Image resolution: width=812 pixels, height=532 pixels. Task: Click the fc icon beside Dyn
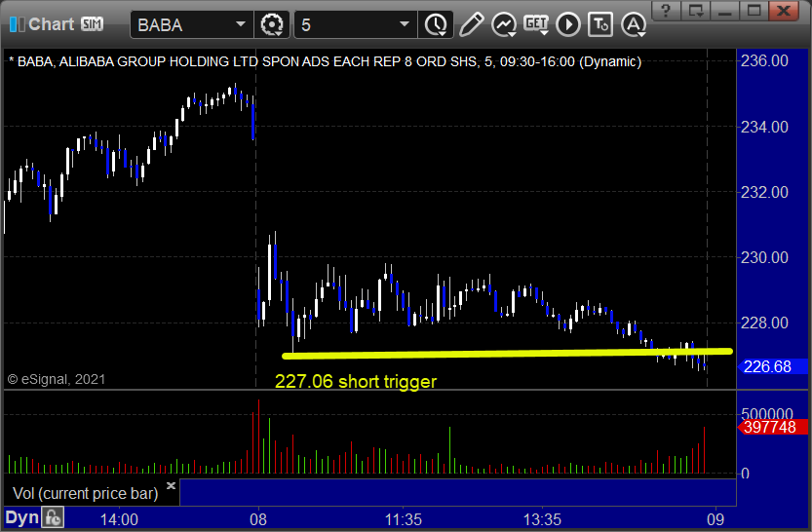53,517
